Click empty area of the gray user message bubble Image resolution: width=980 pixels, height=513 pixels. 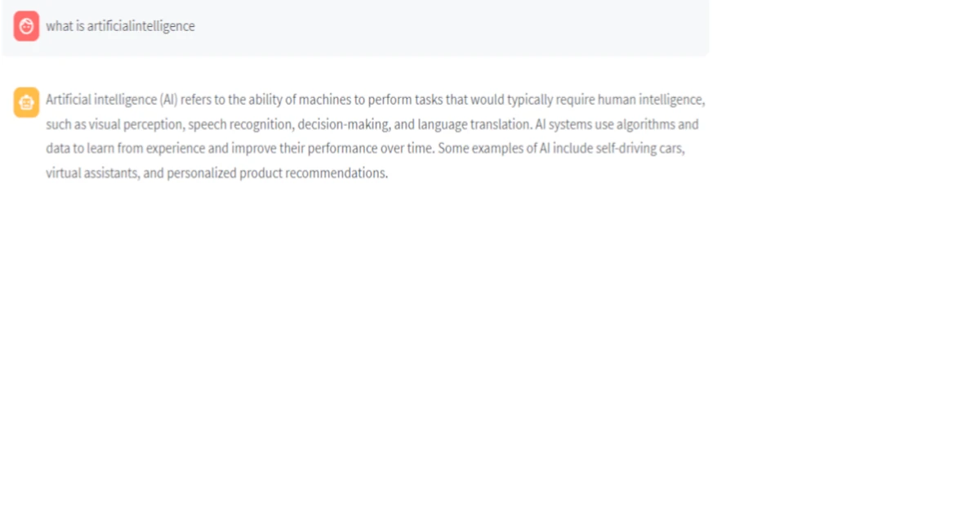point(449,28)
